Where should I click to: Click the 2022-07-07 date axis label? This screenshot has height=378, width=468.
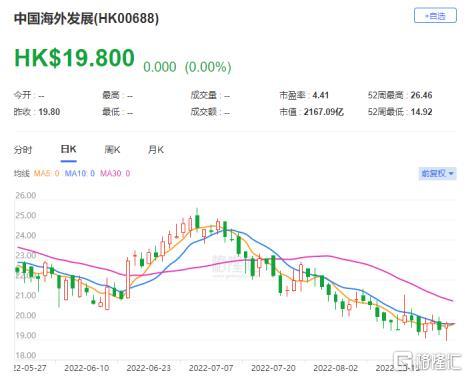[211, 368]
